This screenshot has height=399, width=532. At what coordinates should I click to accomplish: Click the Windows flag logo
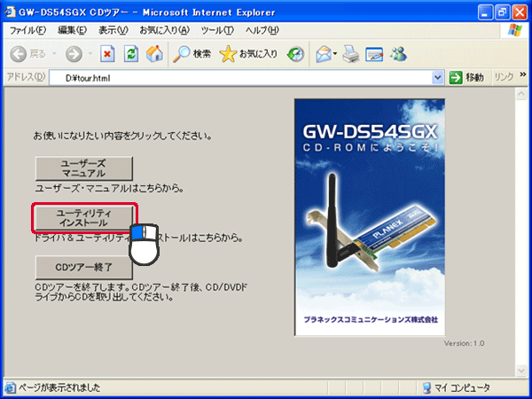coord(514,30)
